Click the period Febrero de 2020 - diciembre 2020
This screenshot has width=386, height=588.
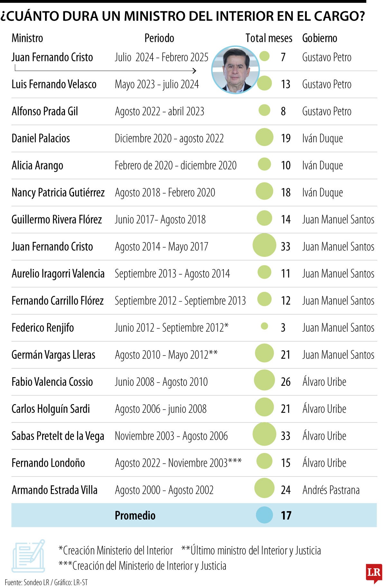point(176,166)
